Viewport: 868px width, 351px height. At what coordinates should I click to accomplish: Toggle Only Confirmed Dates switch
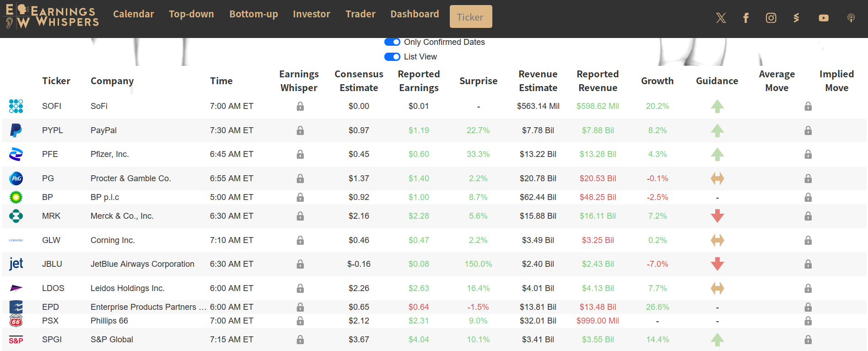tap(392, 42)
